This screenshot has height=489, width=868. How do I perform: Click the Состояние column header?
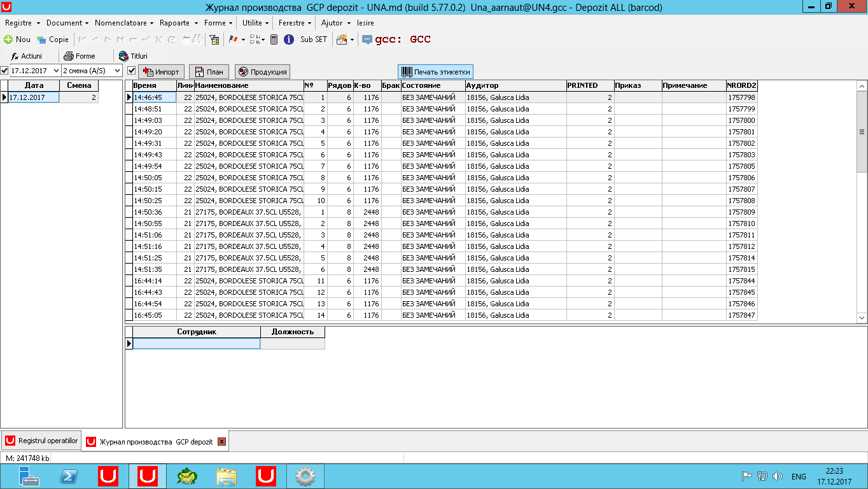coord(433,85)
